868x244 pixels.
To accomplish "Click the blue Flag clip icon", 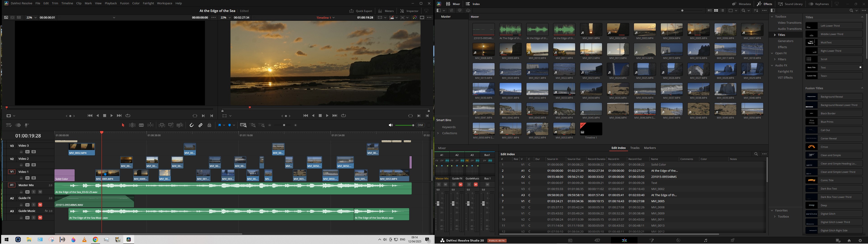I will [x=219, y=125].
